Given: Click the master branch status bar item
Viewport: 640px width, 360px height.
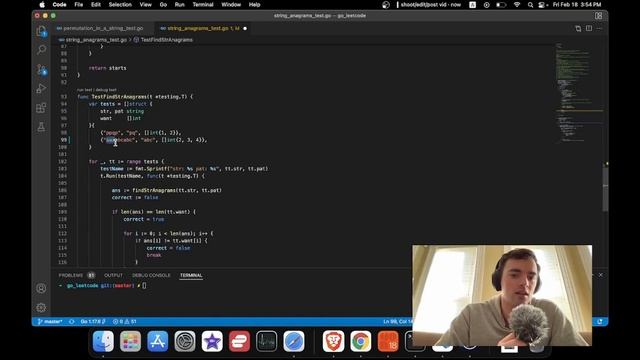Looking at the screenshot, I should point(50,322).
